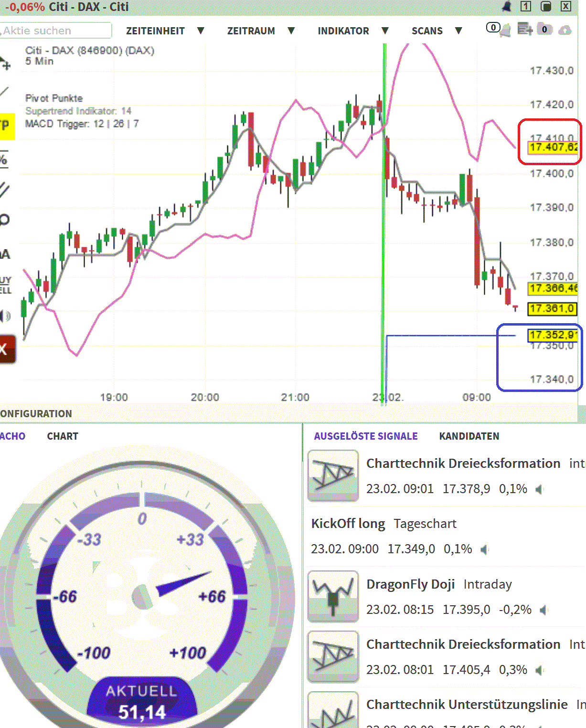The height and width of the screenshot is (728, 586).
Task: Mute the KickOff long signal speaker
Action: coord(485,549)
